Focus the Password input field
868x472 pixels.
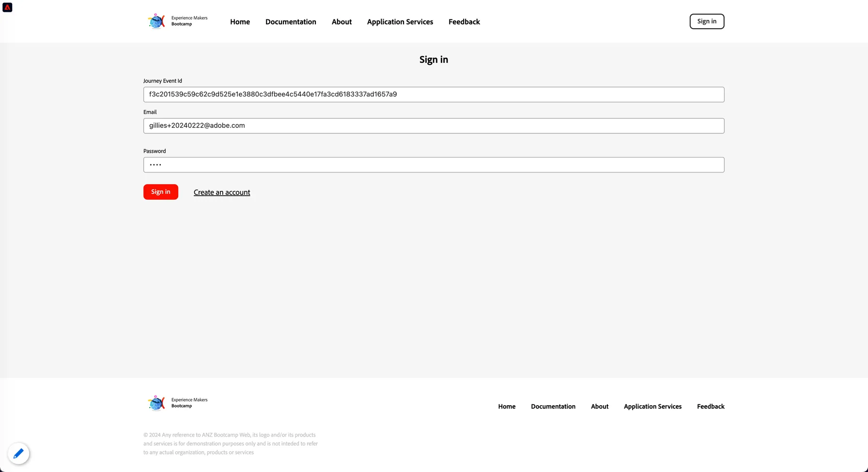[x=434, y=165]
